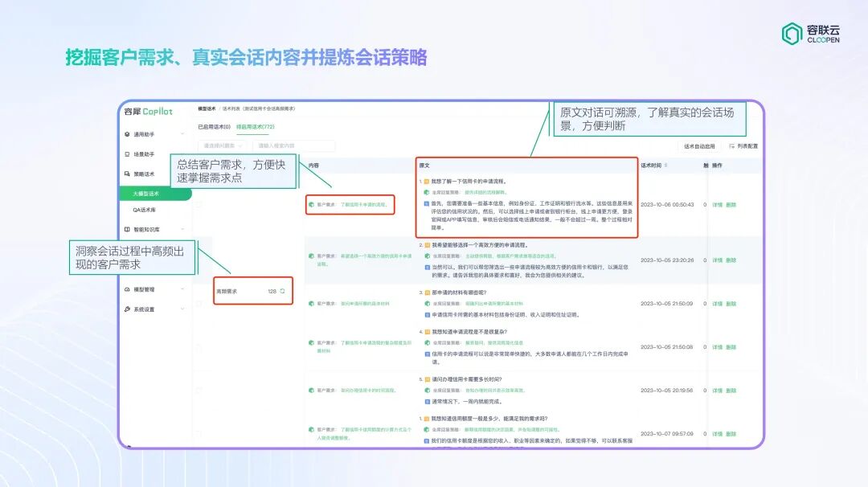Click 删除 on the first row
Viewport: 868px width, 487px height.
pos(732,204)
